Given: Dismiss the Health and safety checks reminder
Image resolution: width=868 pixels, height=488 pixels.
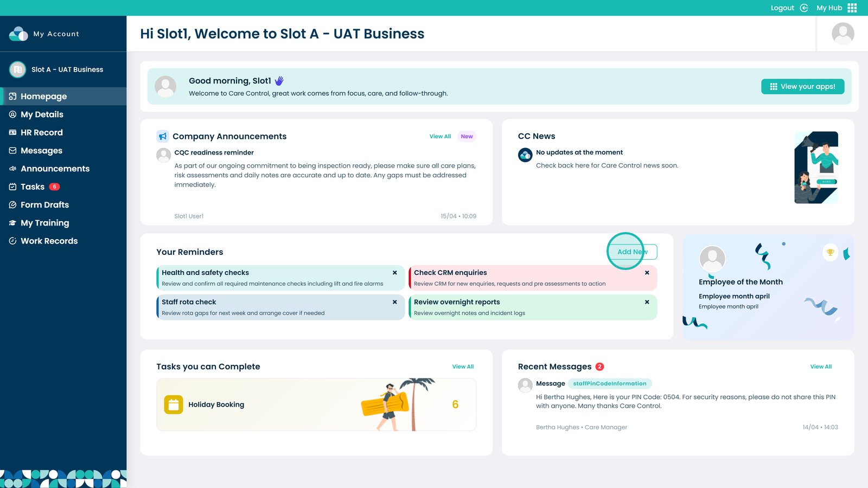Looking at the screenshot, I should point(394,273).
